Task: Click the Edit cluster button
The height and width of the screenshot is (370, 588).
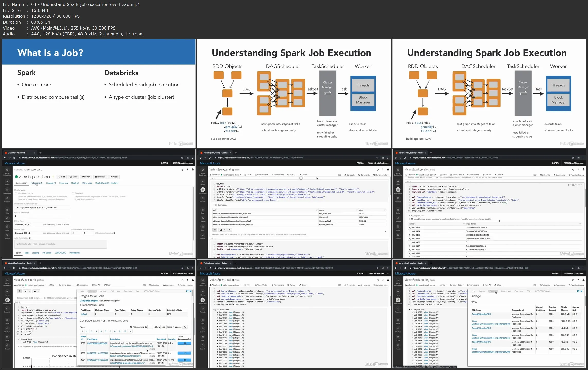Action: [x=62, y=177]
